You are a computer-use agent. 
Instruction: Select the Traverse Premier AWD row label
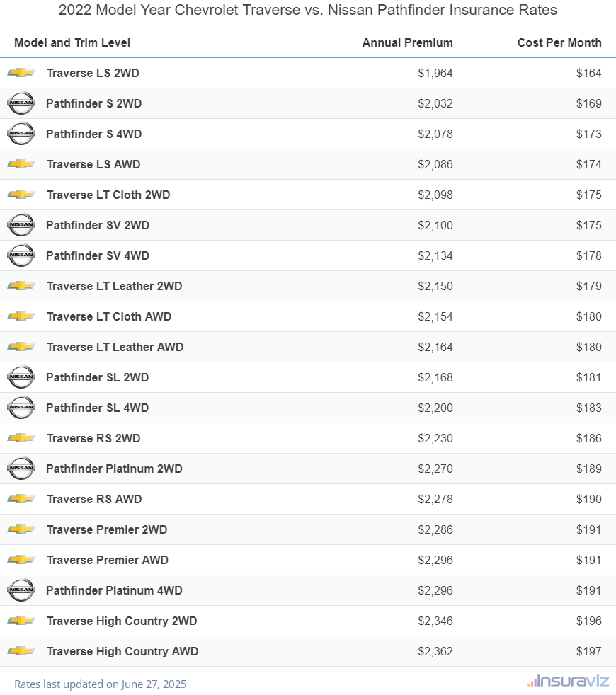[108, 561]
